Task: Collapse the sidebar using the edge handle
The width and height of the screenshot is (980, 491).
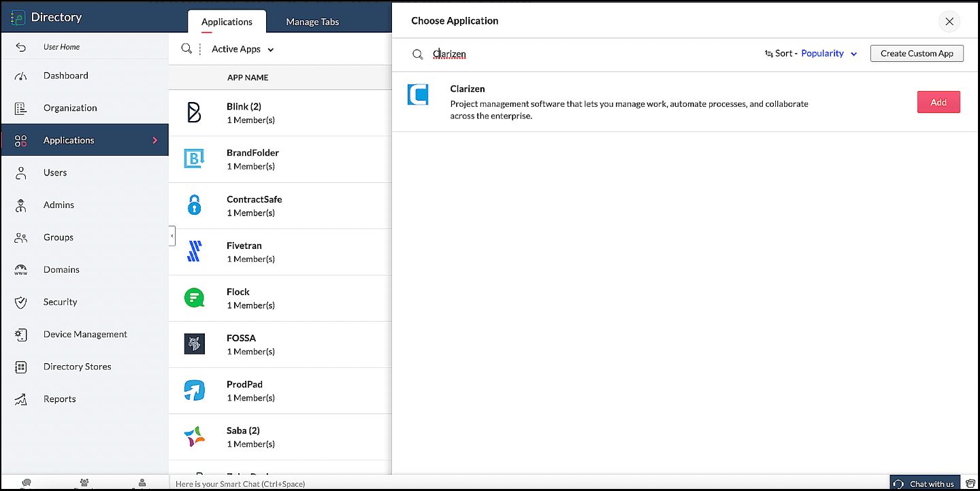Action: pyautogui.click(x=171, y=236)
